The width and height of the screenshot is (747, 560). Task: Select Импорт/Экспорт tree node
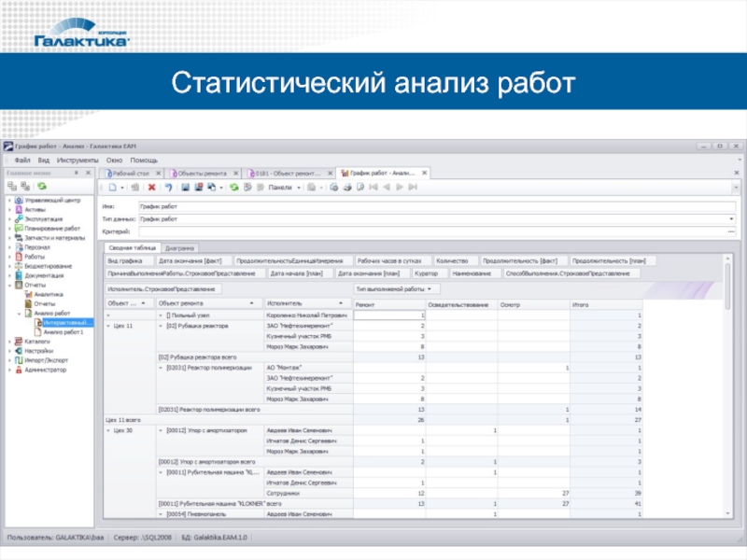(46, 360)
